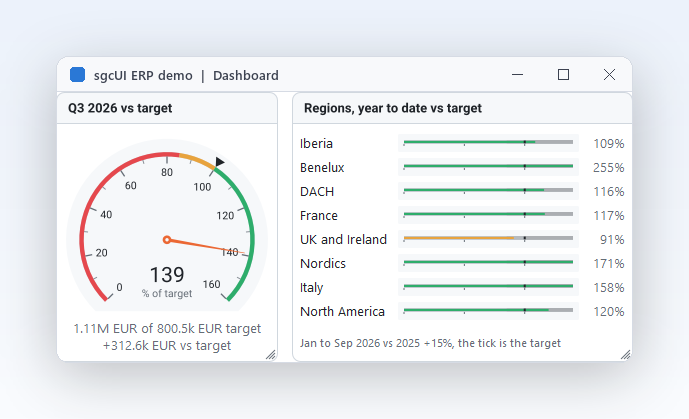
Task: Click the UK and Ireland orange progress bar
Action: [x=488, y=238]
